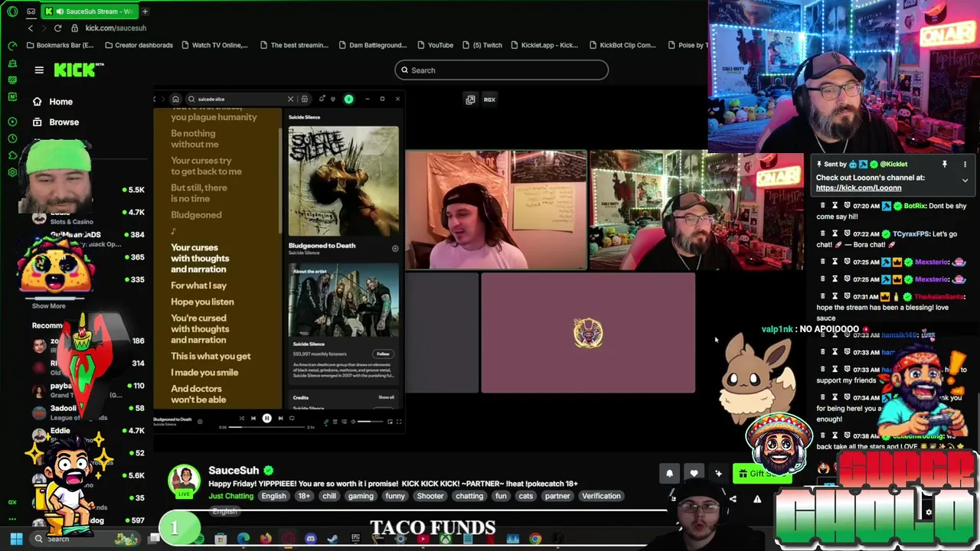The image size is (980, 551).
Task: Toggle Spotify repeat
Action: (292, 419)
